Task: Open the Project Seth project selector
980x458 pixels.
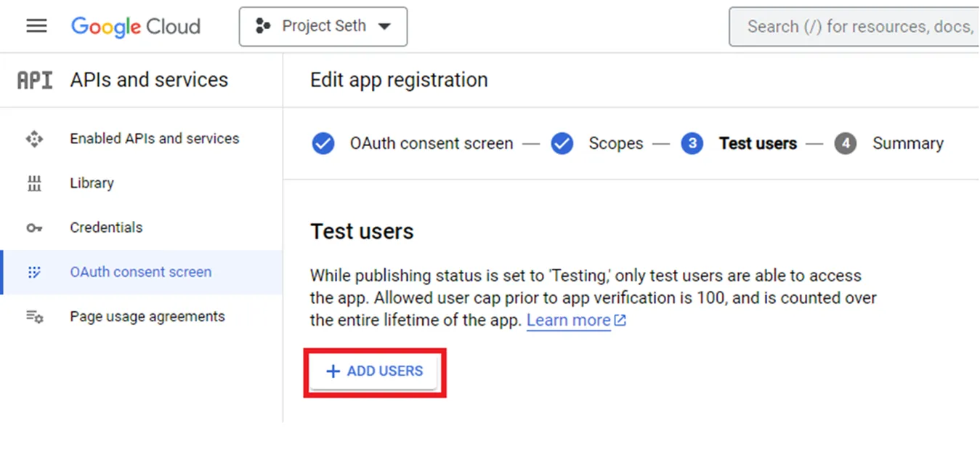Action: (323, 26)
